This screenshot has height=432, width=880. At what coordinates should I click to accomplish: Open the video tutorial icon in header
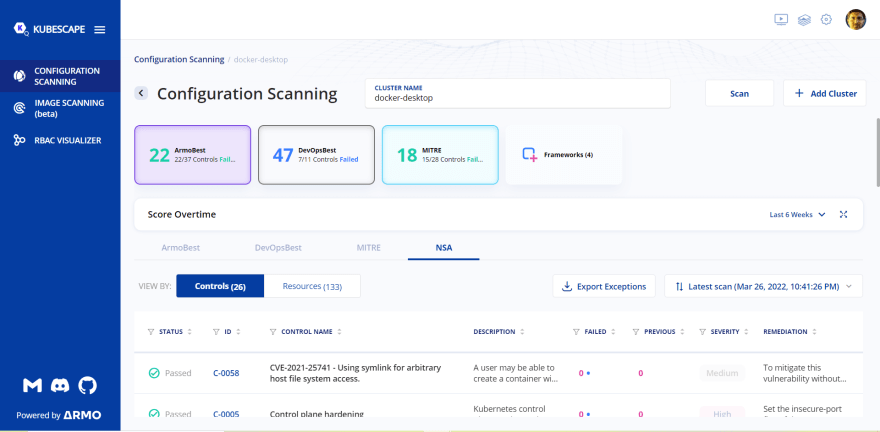tap(781, 20)
